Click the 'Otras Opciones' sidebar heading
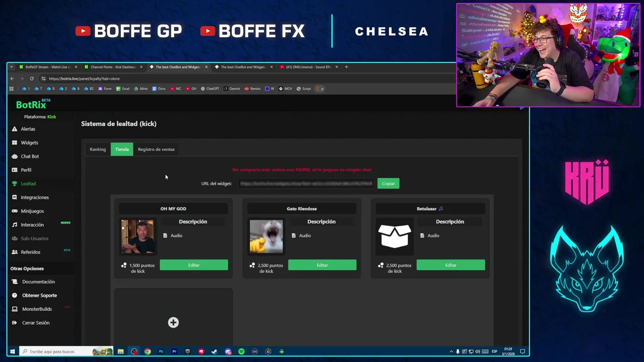The width and height of the screenshot is (644, 362). click(27, 268)
